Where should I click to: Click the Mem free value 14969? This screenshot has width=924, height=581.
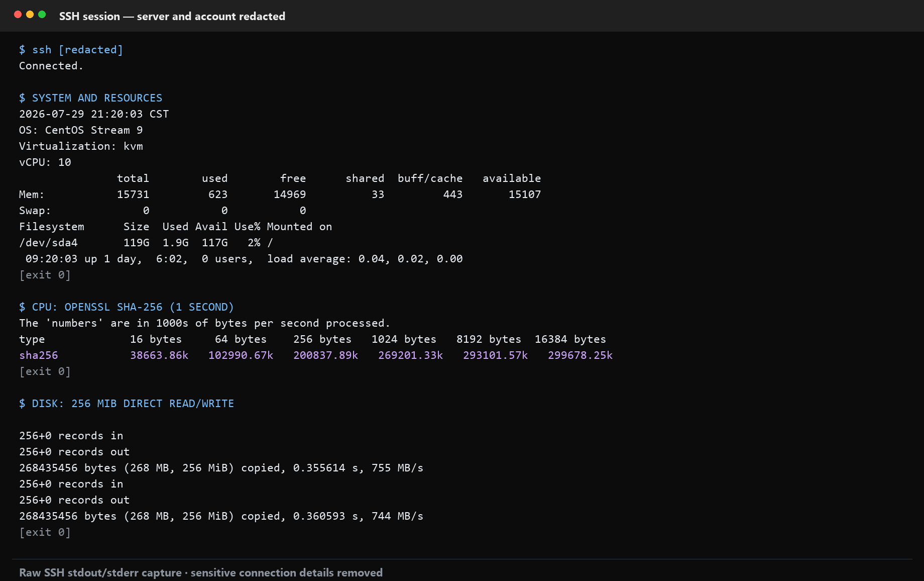[290, 195]
